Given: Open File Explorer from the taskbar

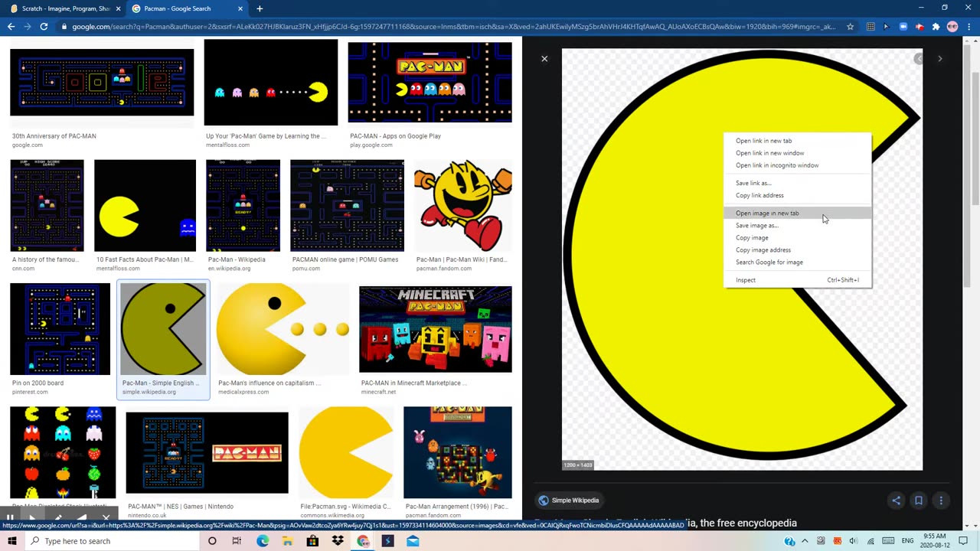Looking at the screenshot, I should (x=287, y=541).
